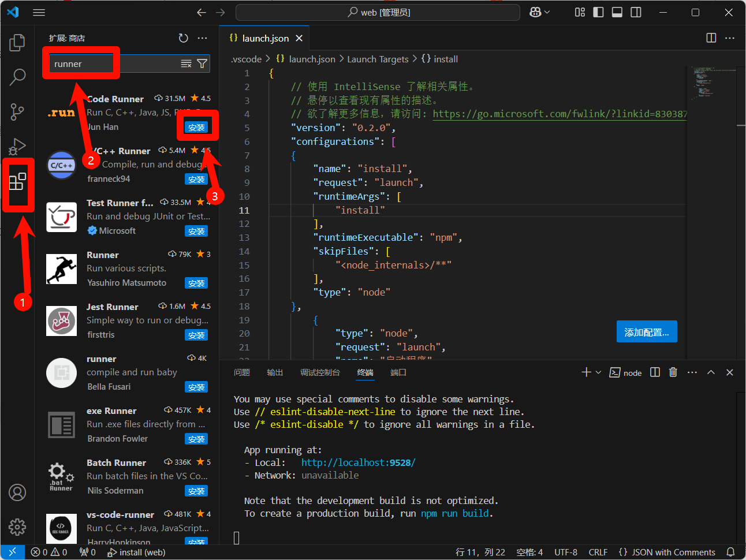Open terminal panel more actions
Viewport: 746px width, 560px height.
692,372
